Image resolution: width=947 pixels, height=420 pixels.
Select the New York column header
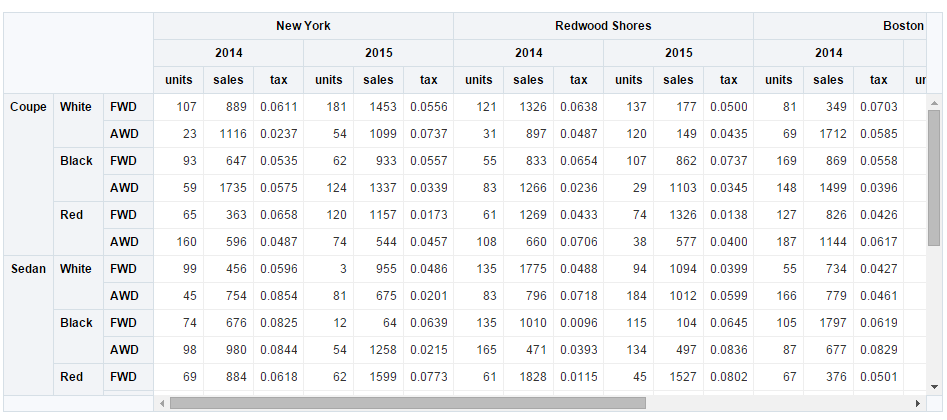[x=303, y=26]
